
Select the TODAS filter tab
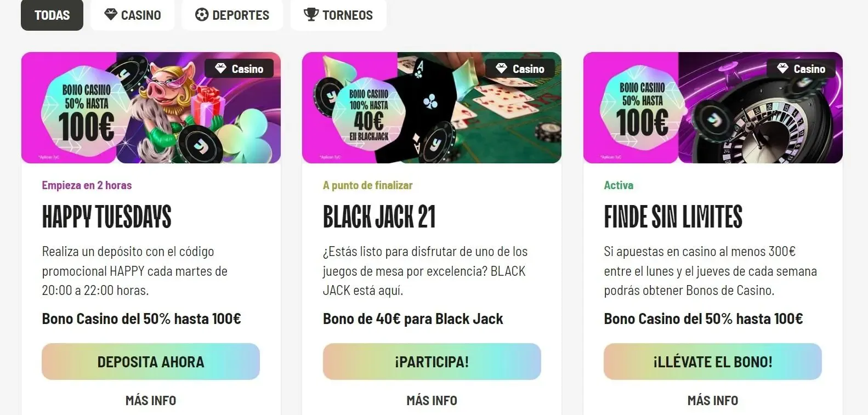click(52, 15)
